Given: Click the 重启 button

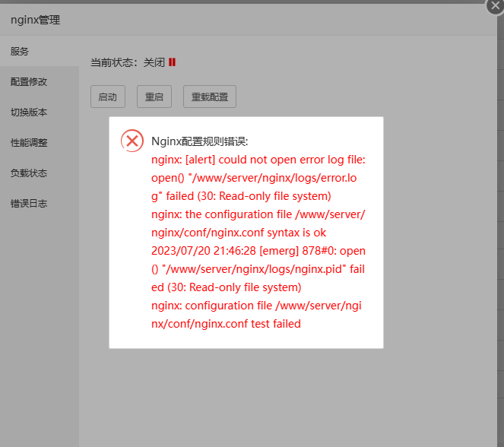Looking at the screenshot, I should [154, 97].
